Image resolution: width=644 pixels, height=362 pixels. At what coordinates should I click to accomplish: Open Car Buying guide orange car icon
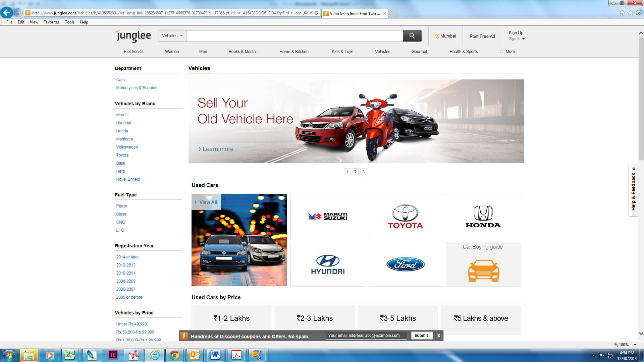[483, 270]
